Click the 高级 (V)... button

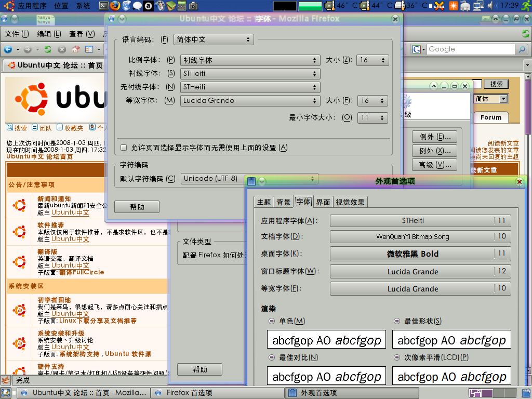pyautogui.click(x=435, y=165)
